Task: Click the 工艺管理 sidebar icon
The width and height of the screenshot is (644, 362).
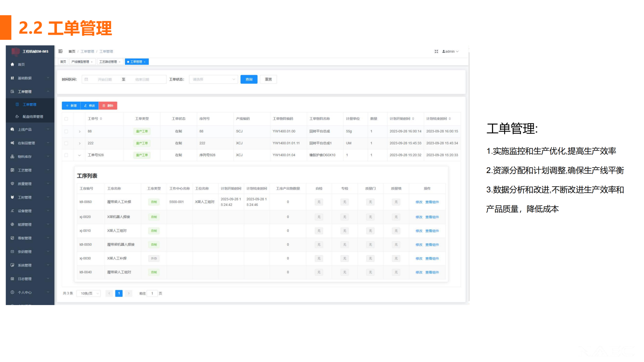Action: (x=12, y=170)
